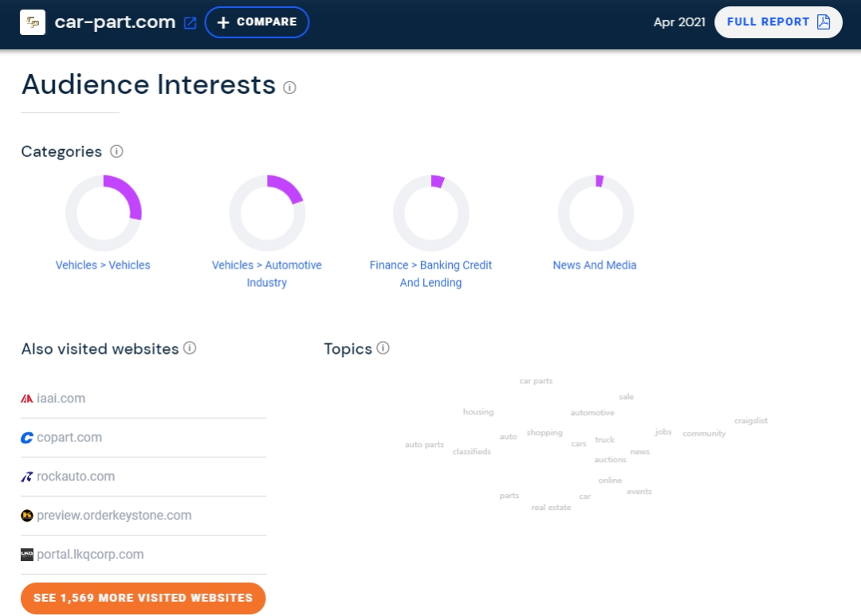The image size is (861, 616).
Task: Click SEE 1,569 MORE VISITED WEBSITES
Action: point(143,598)
